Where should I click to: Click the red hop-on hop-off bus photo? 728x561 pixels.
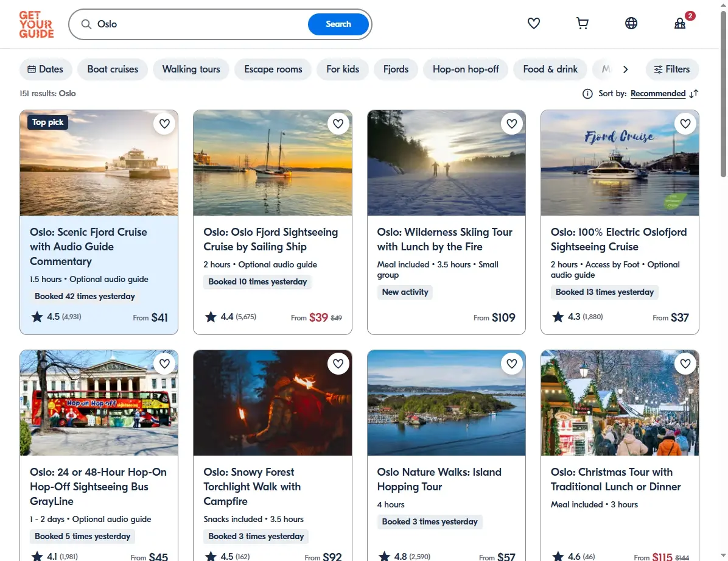pyautogui.click(x=99, y=403)
